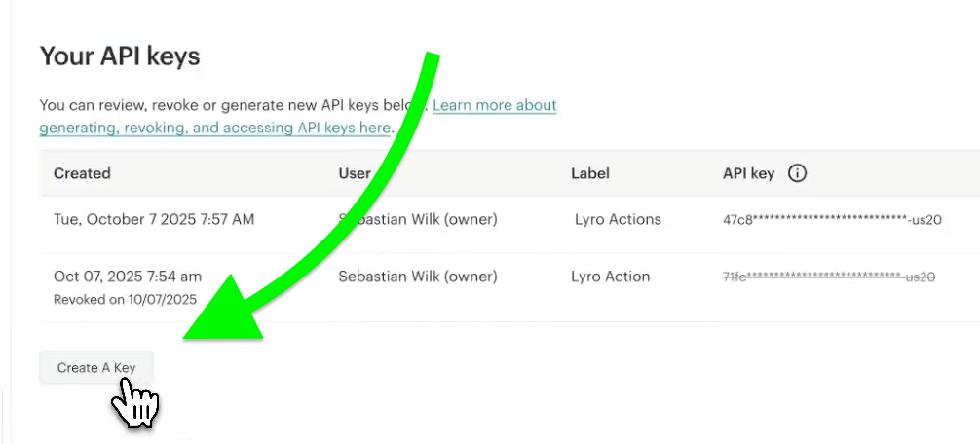This screenshot has height=444, width=980.
Task: Click the review, revoke or generate description text
Action: (224, 105)
